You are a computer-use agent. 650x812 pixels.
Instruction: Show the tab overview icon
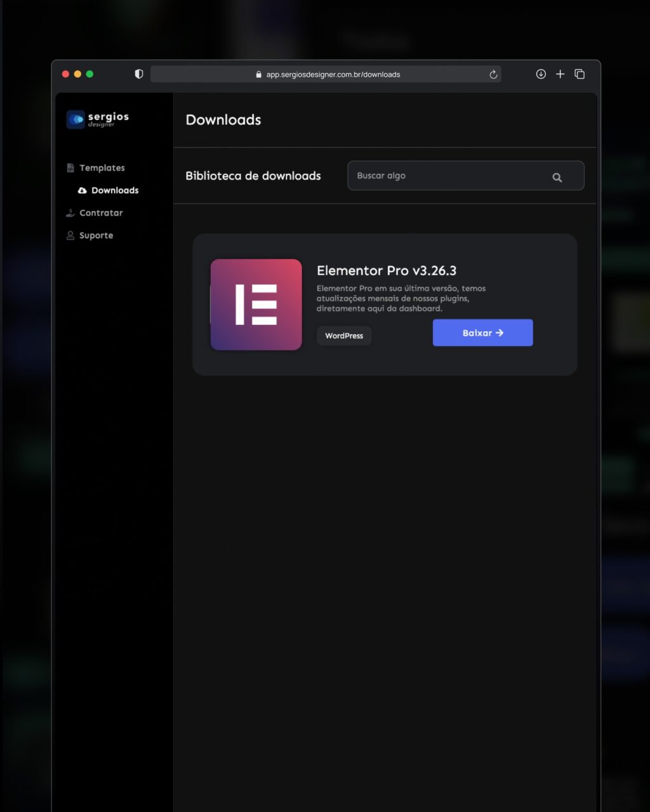pyautogui.click(x=580, y=74)
